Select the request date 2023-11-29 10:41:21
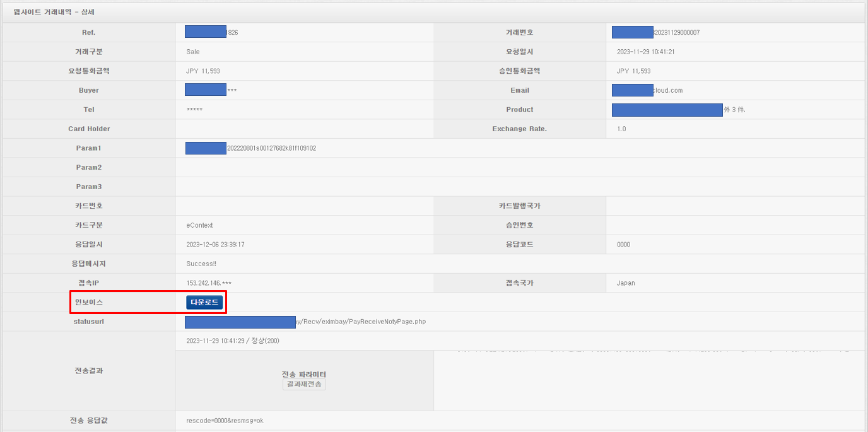 [645, 52]
